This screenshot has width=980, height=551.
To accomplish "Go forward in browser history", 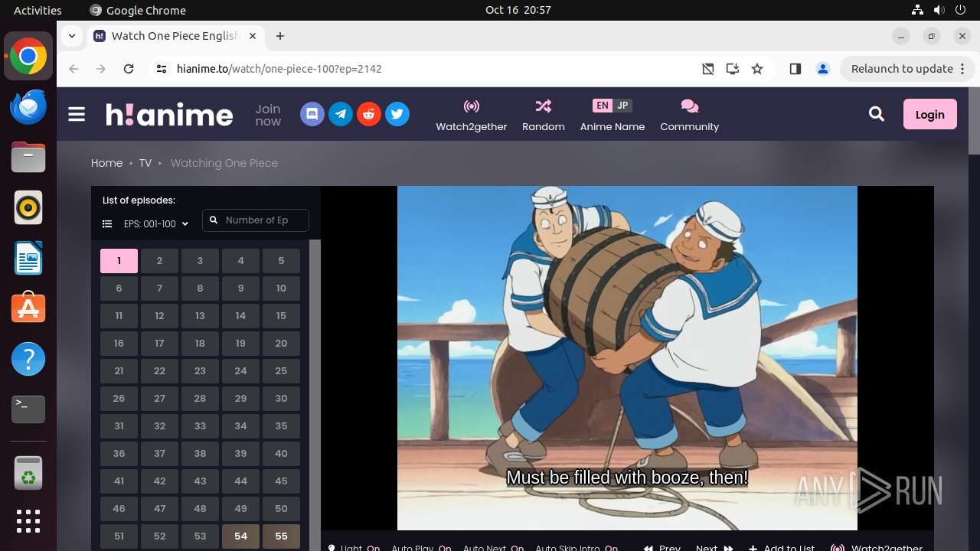I will (101, 69).
